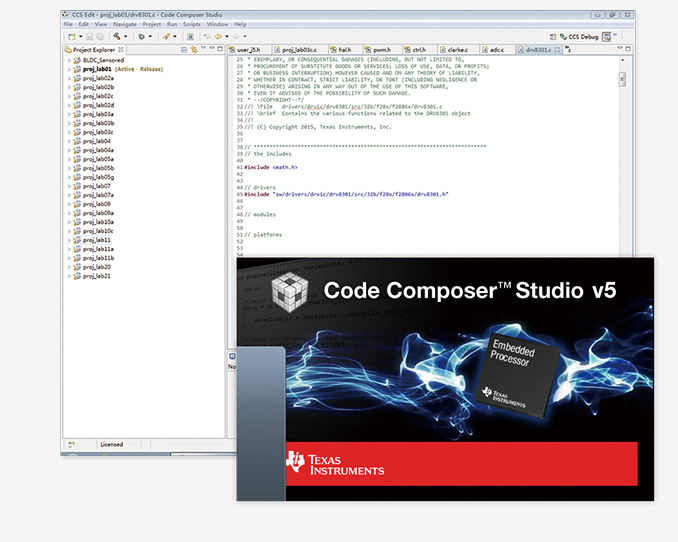Select proj_lab21 in Project Explorer
678x542 pixels.
coord(97,276)
